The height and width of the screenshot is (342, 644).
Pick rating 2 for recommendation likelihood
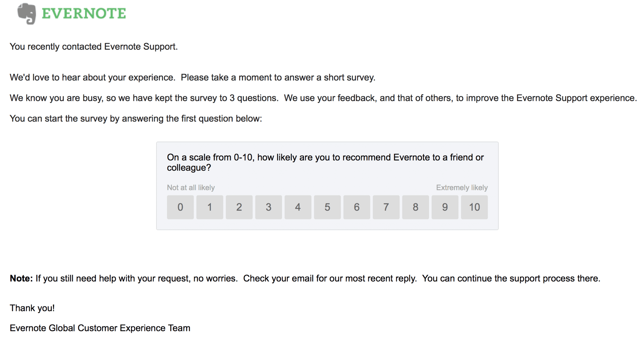coord(239,207)
